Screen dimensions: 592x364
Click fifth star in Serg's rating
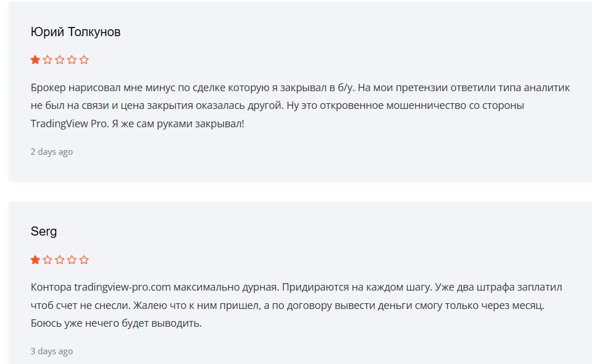pyautogui.click(x=84, y=260)
